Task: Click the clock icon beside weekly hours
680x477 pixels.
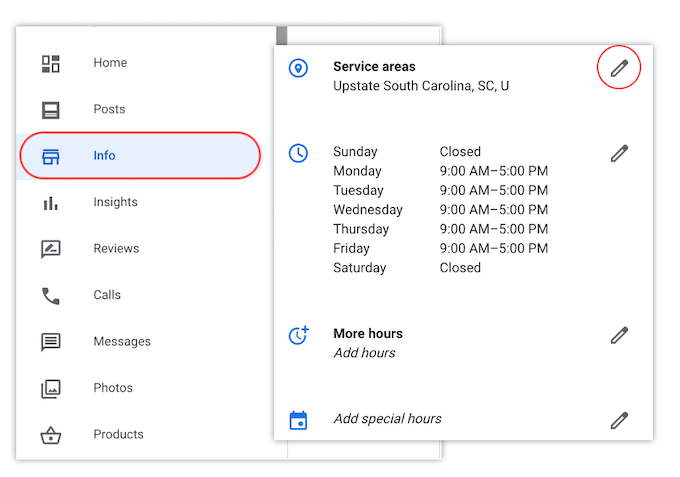Action: pyautogui.click(x=298, y=153)
